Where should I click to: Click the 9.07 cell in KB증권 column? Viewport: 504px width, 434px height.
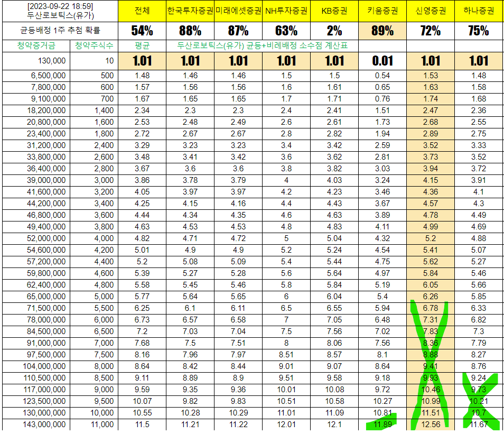[x=334, y=366]
